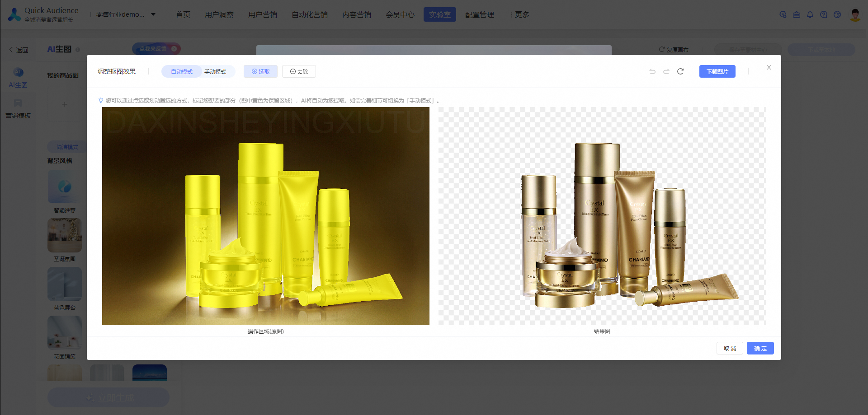Viewport: 868px width, 415px height.
Task: Open the notifications bell
Action: pos(810,14)
